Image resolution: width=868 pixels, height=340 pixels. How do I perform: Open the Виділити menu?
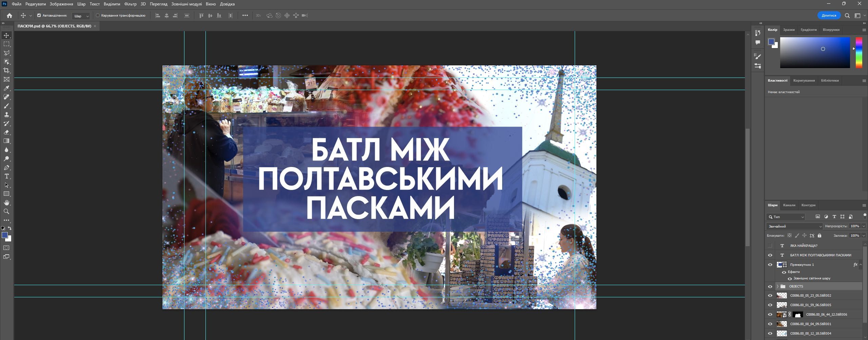112,4
